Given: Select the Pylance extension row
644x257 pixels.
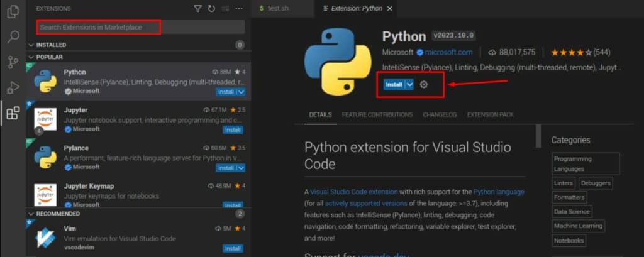Looking at the screenshot, I should tap(139, 157).
